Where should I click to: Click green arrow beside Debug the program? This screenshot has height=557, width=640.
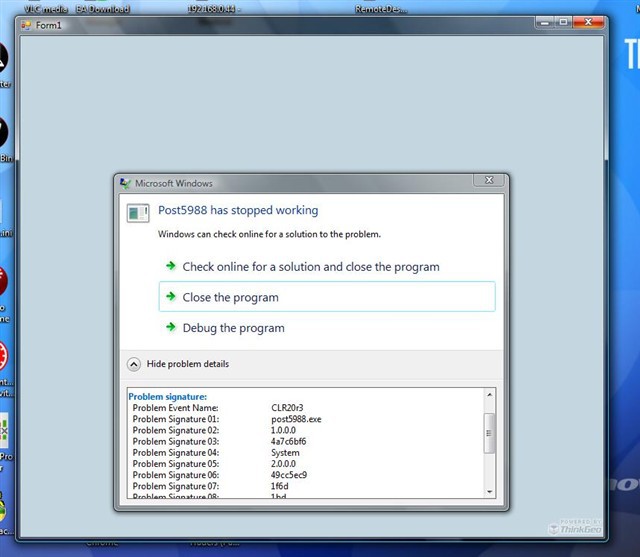[169, 328]
